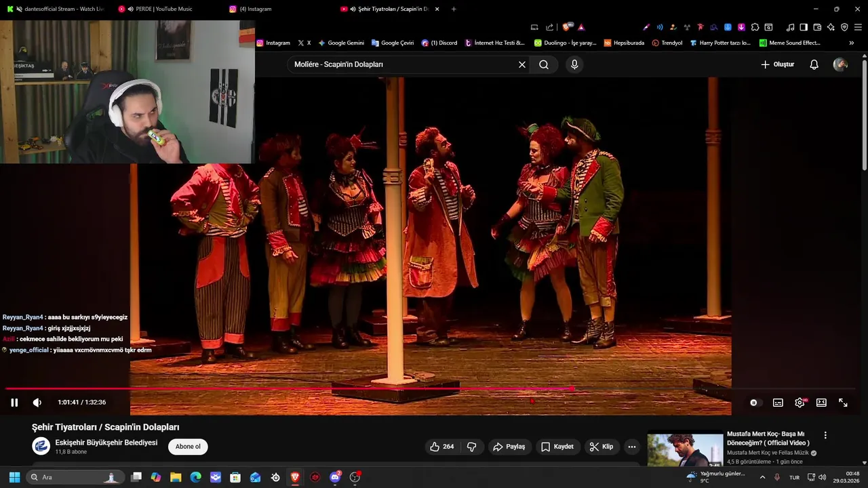The height and width of the screenshot is (488, 868).
Task: Share this page from the address bar
Action: point(549,27)
